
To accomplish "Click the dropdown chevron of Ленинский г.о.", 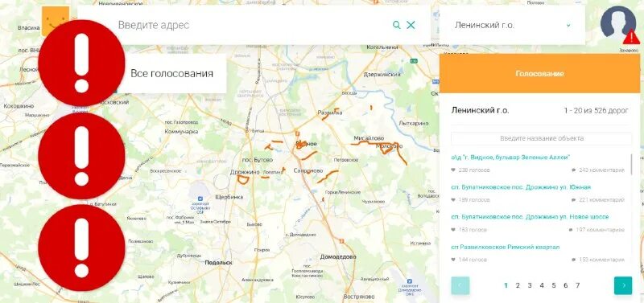I will coord(568,25).
